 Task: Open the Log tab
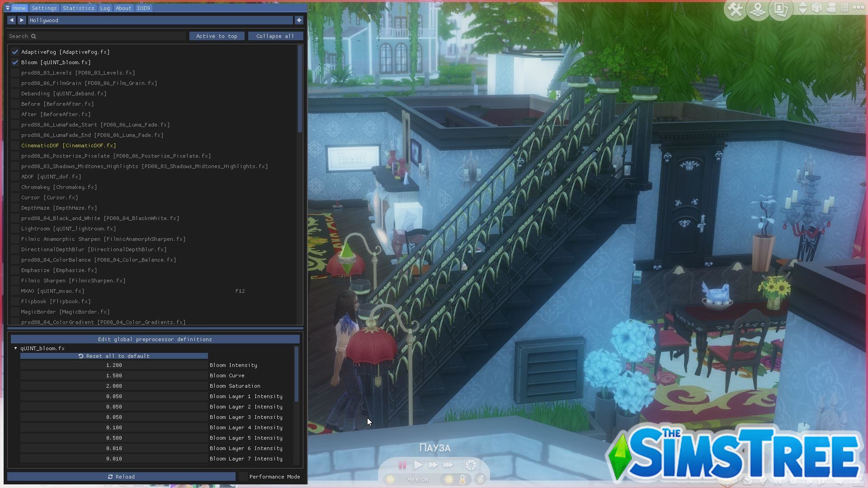[105, 8]
